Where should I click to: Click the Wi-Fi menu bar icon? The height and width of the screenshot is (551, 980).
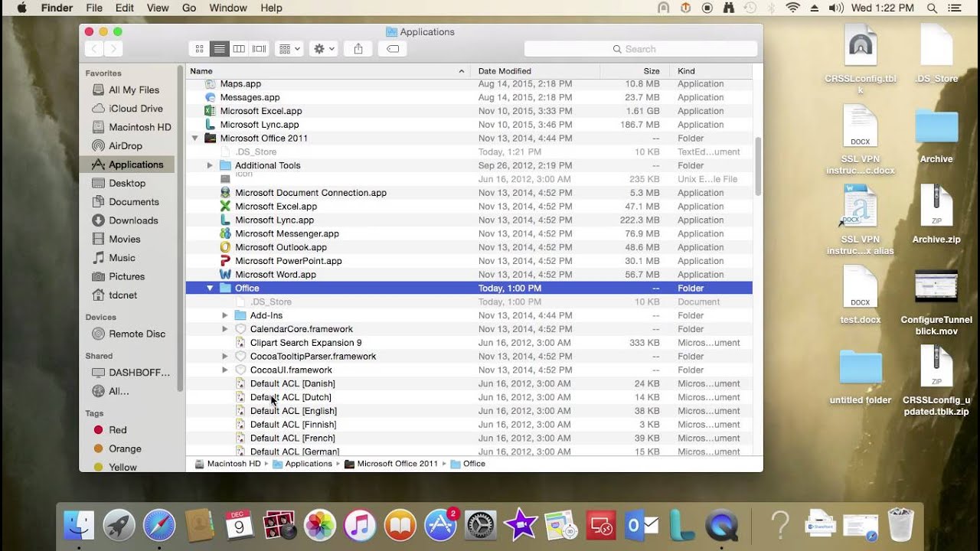tap(792, 8)
